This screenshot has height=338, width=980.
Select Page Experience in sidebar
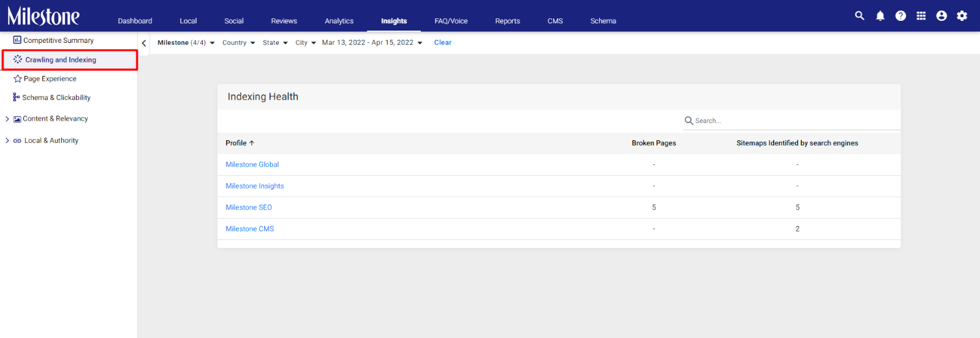pos(50,79)
